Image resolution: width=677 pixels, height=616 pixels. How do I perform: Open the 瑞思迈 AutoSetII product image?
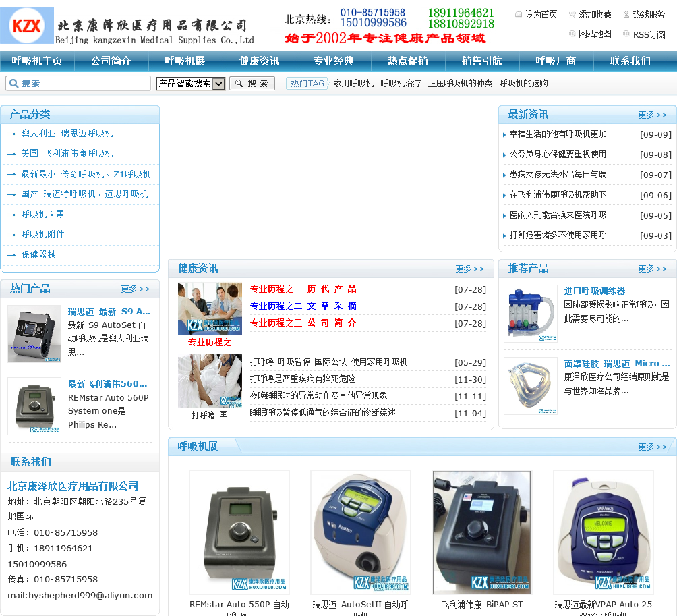pos(361,532)
